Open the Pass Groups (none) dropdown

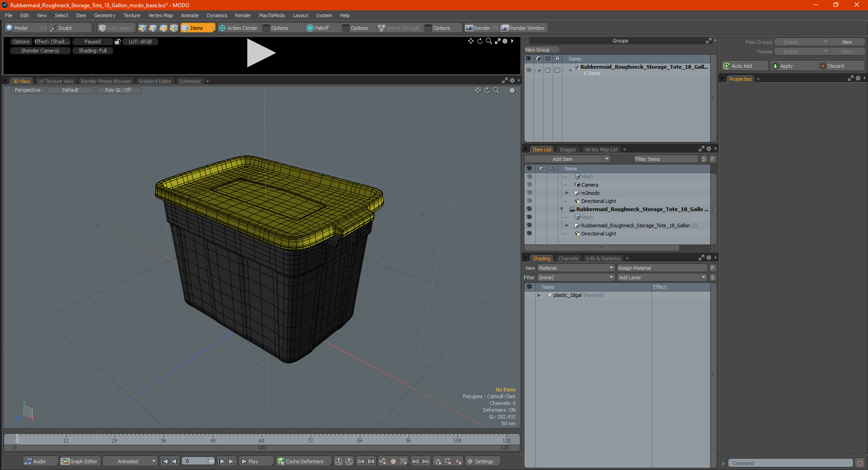tap(802, 42)
